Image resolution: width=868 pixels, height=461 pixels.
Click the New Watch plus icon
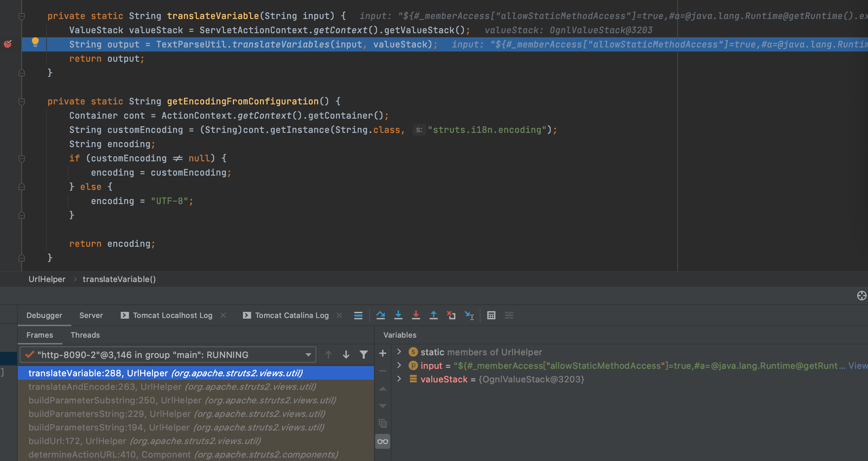(x=383, y=353)
